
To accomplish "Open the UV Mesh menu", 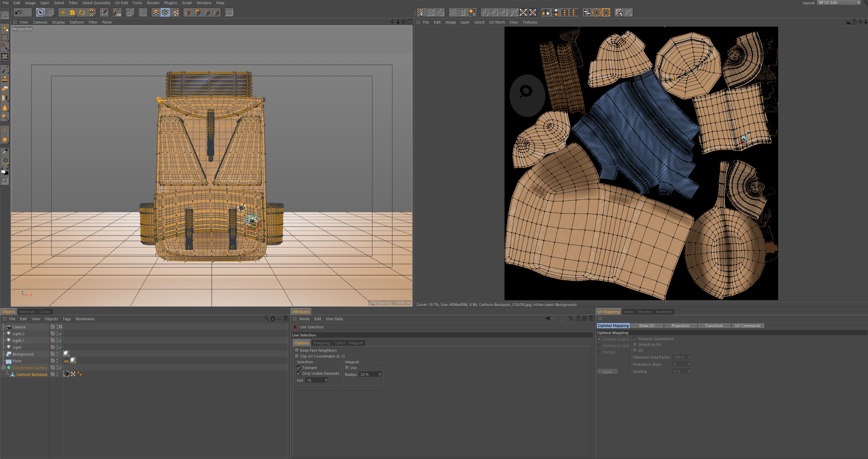I will pyautogui.click(x=497, y=22).
